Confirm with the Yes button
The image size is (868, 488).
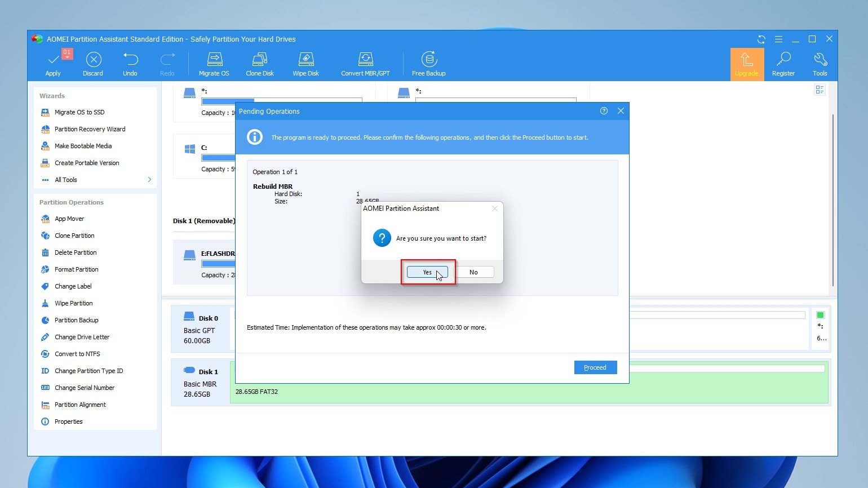(427, 272)
